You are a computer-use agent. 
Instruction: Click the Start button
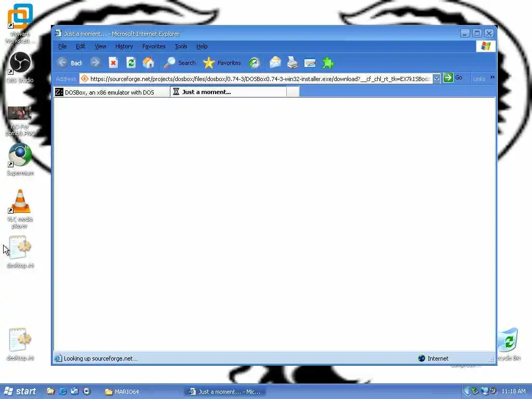(20, 391)
